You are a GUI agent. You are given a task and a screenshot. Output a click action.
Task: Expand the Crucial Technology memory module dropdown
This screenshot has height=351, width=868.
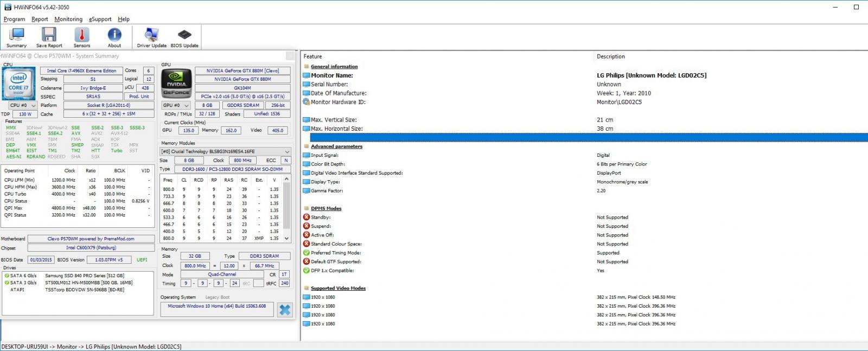coord(226,152)
